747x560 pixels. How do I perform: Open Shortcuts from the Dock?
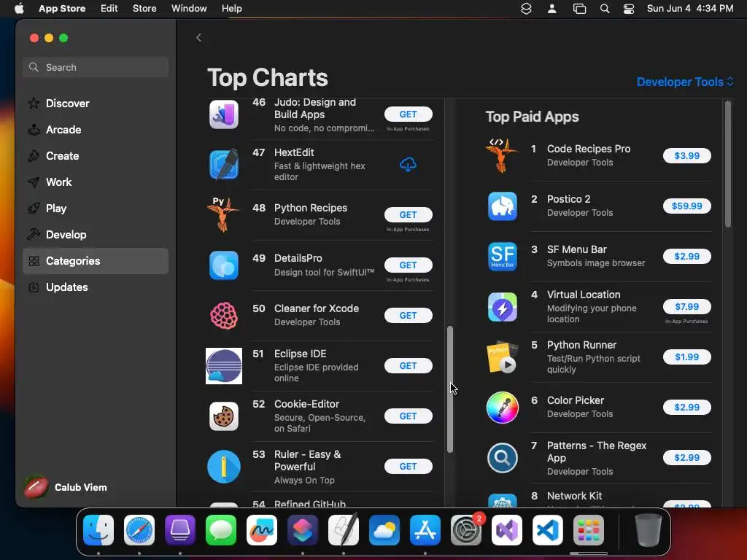click(303, 530)
